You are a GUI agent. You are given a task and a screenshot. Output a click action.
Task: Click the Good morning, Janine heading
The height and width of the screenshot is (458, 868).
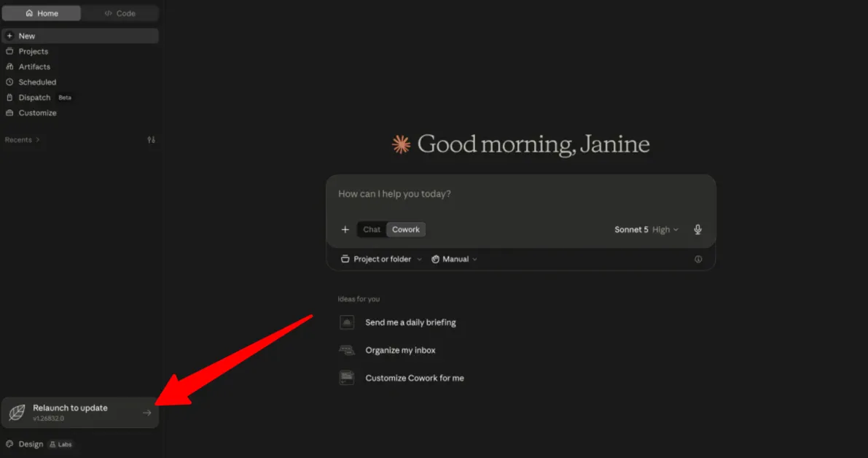coord(533,144)
